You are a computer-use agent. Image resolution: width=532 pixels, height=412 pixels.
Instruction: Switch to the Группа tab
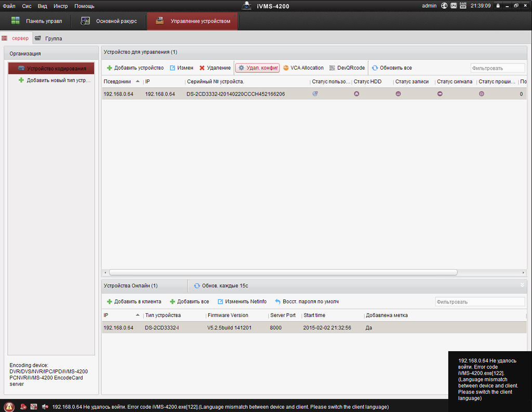(48, 38)
